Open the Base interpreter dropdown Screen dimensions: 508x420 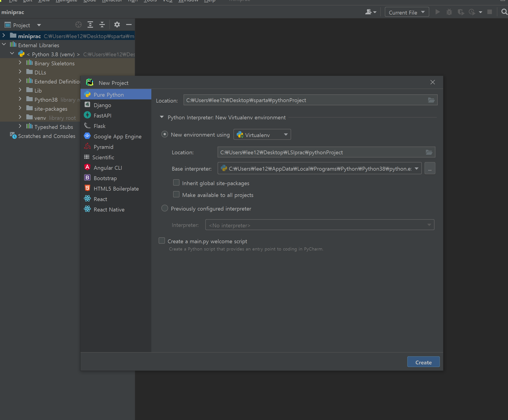point(319,168)
